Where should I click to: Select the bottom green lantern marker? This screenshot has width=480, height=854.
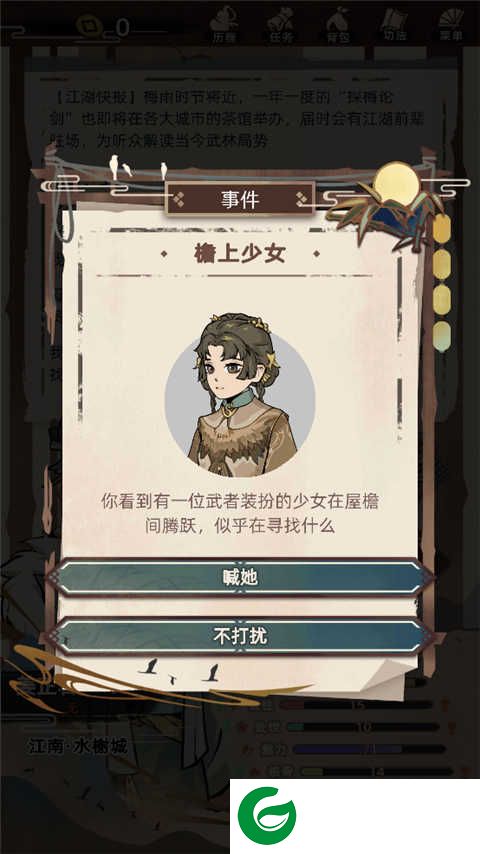point(442,336)
